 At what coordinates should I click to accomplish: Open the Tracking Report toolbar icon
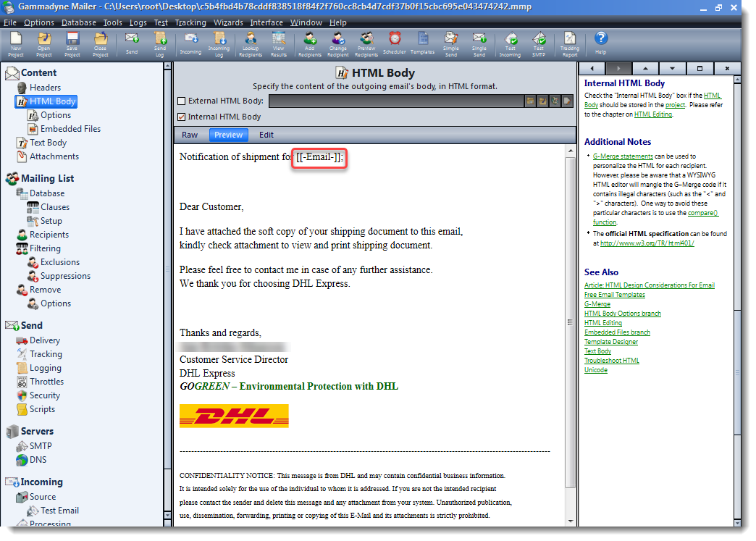(570, 44)
